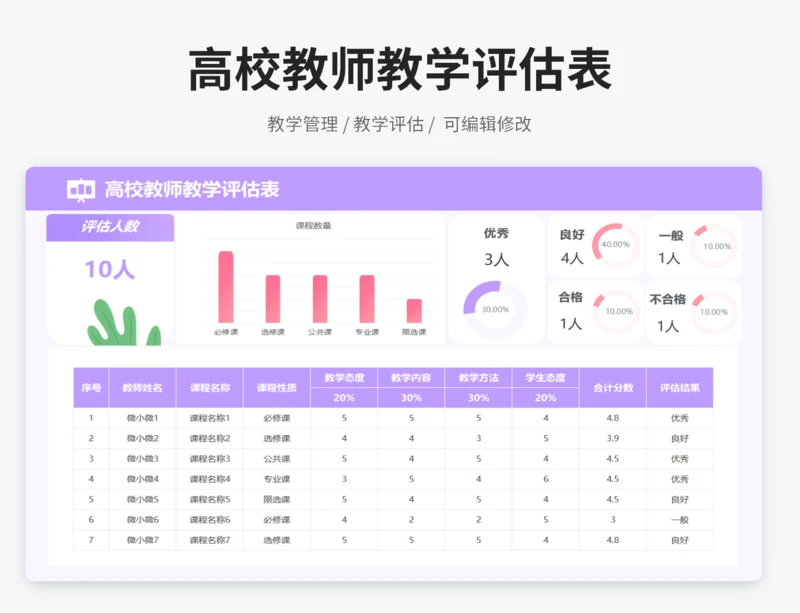
Task: Click the 课程名称 column header
Action: click(210, 387)
